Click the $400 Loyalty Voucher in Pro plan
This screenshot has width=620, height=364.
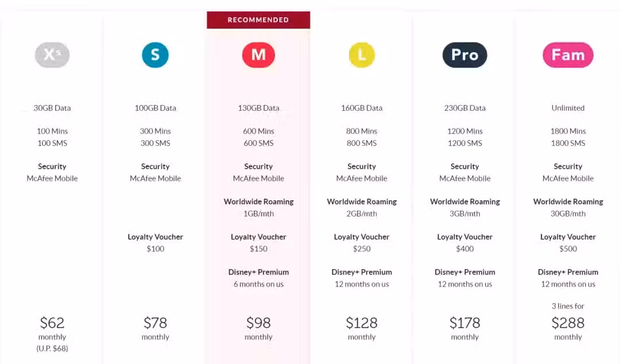(x=464, y=243)
